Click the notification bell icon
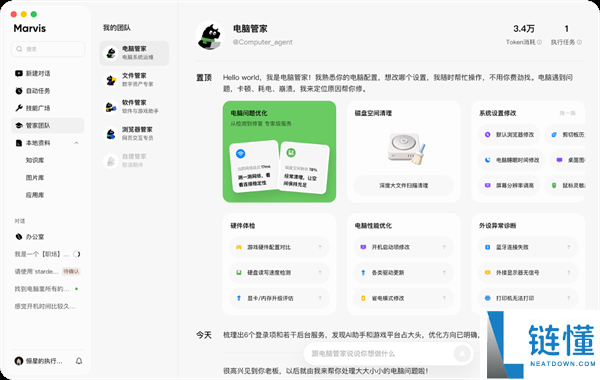Image resolution: width=600 pixels, height=380 pixels. [79, 361]
